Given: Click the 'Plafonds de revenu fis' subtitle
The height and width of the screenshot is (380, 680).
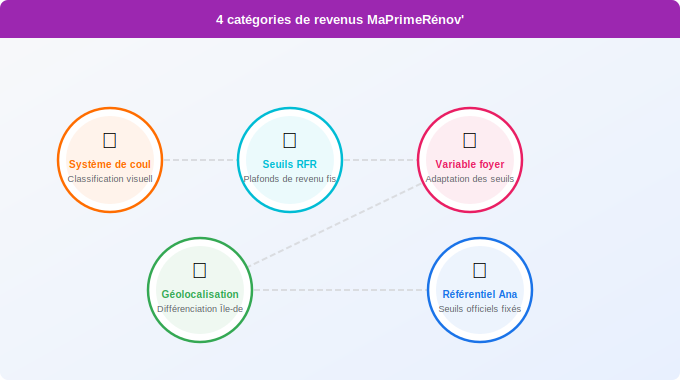Looking at the screenshot, I should [290, 179].
